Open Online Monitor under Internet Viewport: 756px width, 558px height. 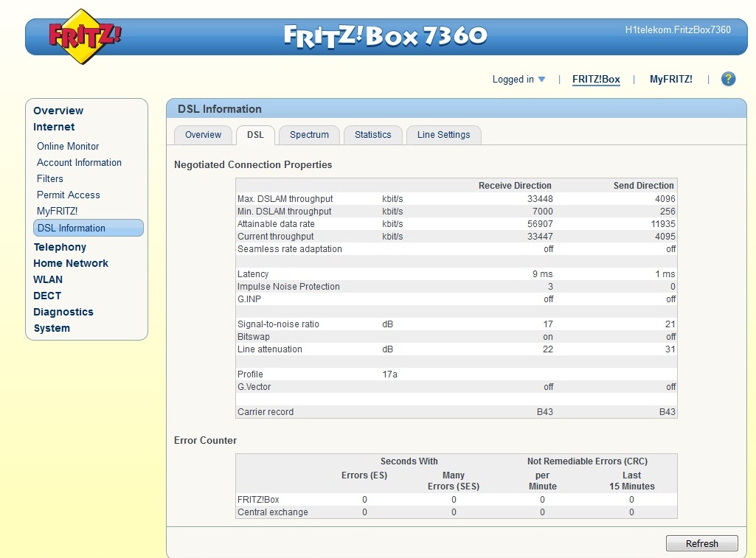tap(68, 146)
